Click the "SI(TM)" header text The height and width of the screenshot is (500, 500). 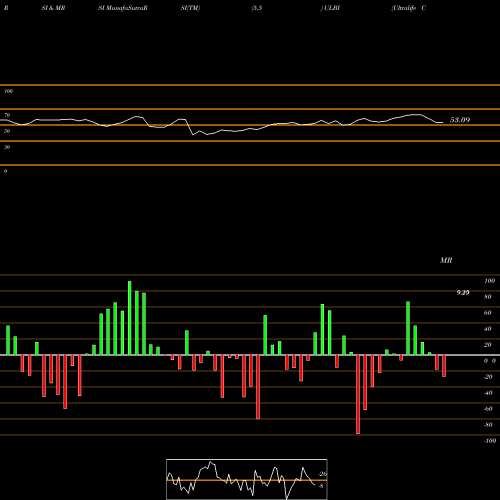coord(190,8)
